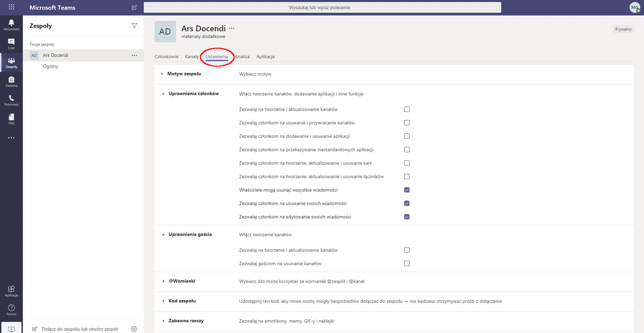Uncheck members deleting their own messages

407,203
